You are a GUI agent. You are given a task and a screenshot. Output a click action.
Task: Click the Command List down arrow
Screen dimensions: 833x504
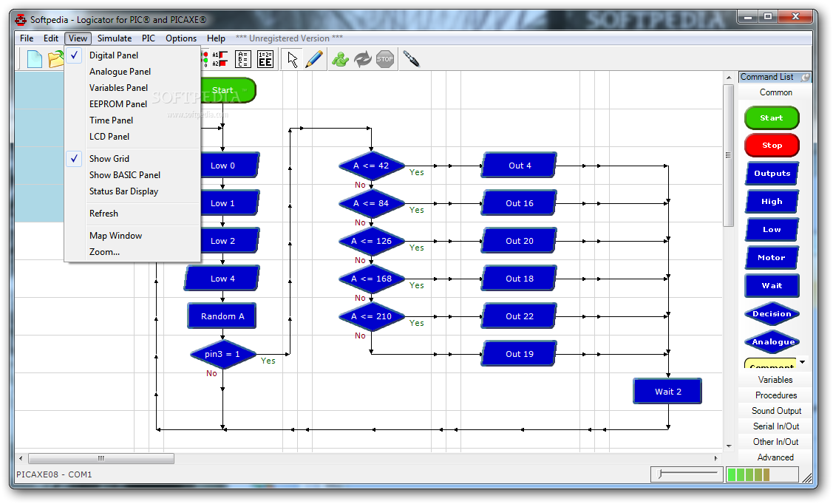803,362
